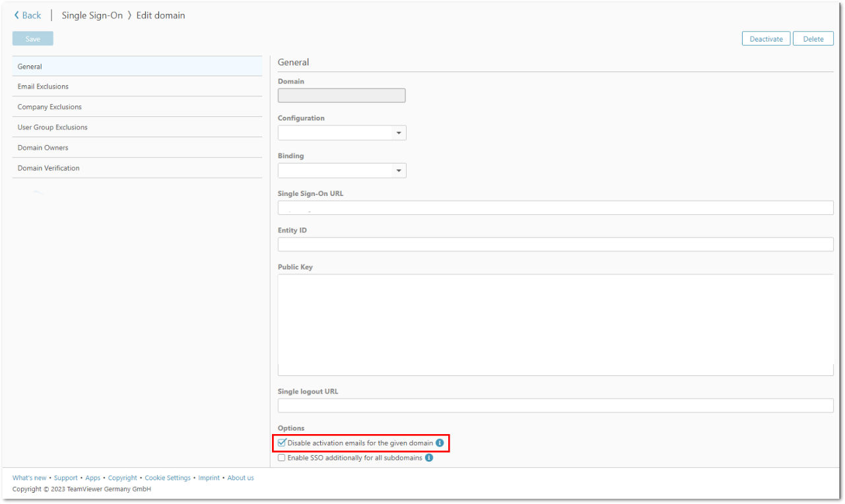The height and width of the screenshot is (504, 845).
Task: Uncheck Disable activation emails for the given domain
Action: point(282,443)
